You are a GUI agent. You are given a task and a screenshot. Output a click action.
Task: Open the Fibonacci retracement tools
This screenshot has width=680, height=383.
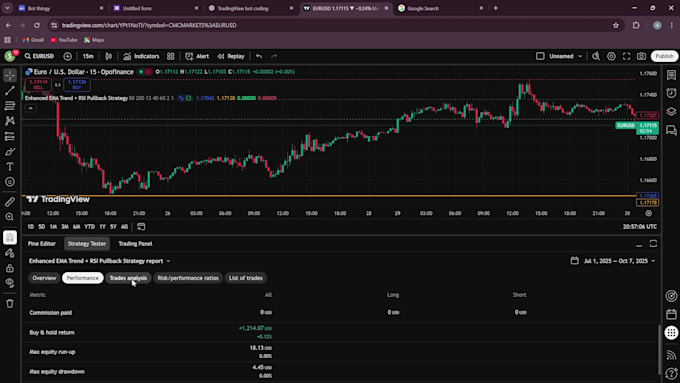pos(10,105)
